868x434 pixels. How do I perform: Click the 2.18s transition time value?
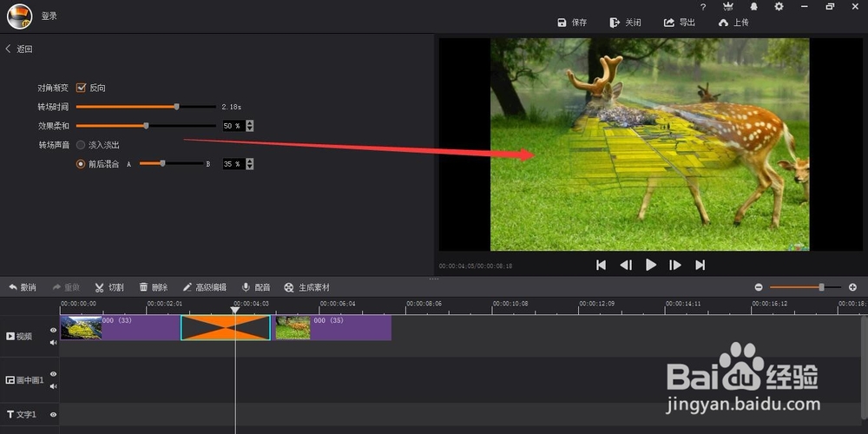click(232, 106)
